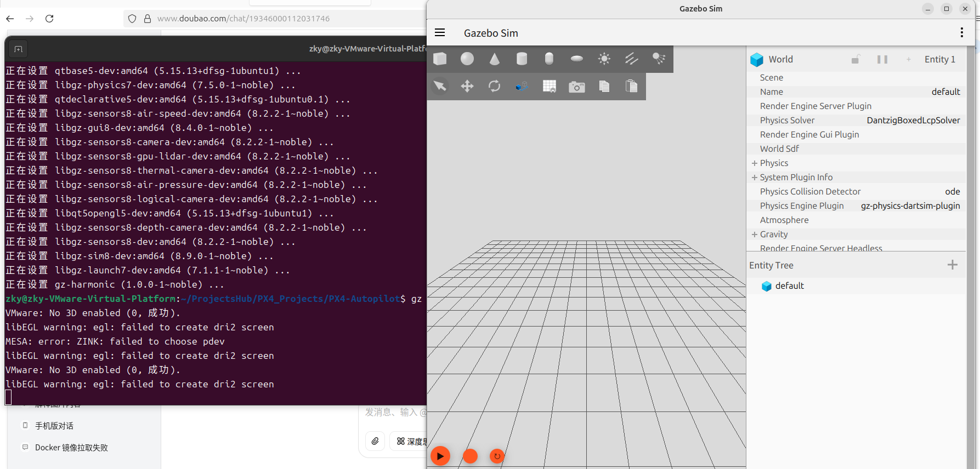Insert a sphere shape in Gazebo
The width and height of the screenshot is (980, 469).
[x=467, y=59]
